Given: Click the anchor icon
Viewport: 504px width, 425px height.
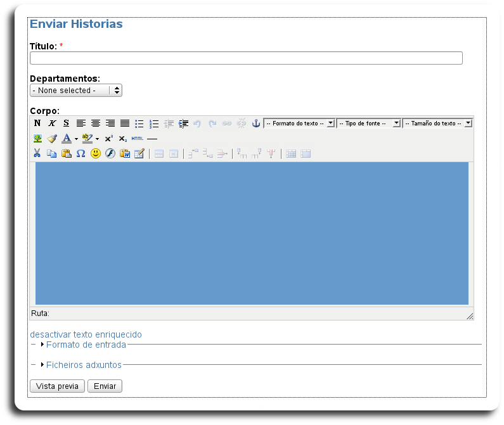Looking at the screenshot, I should tap(256, 124).
